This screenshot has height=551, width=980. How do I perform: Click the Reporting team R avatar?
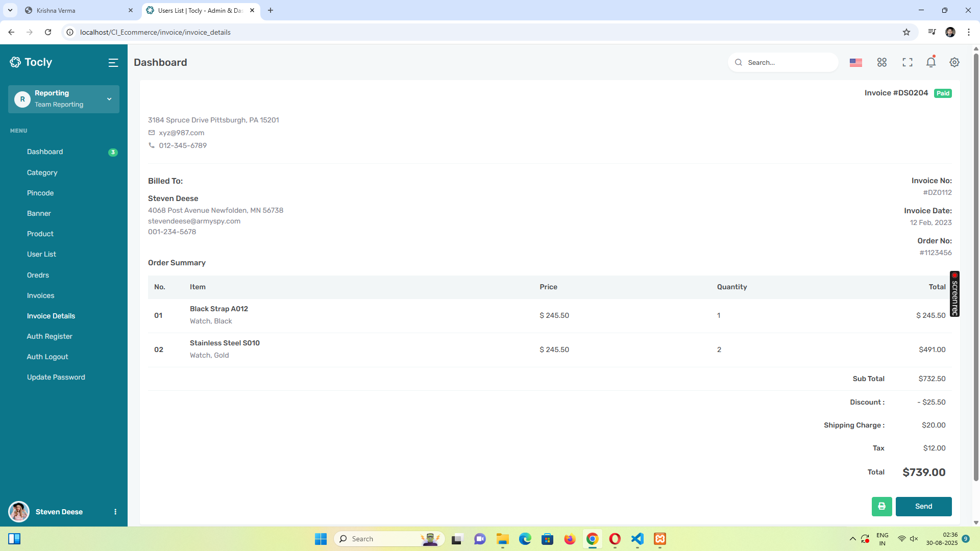(22, 99)
